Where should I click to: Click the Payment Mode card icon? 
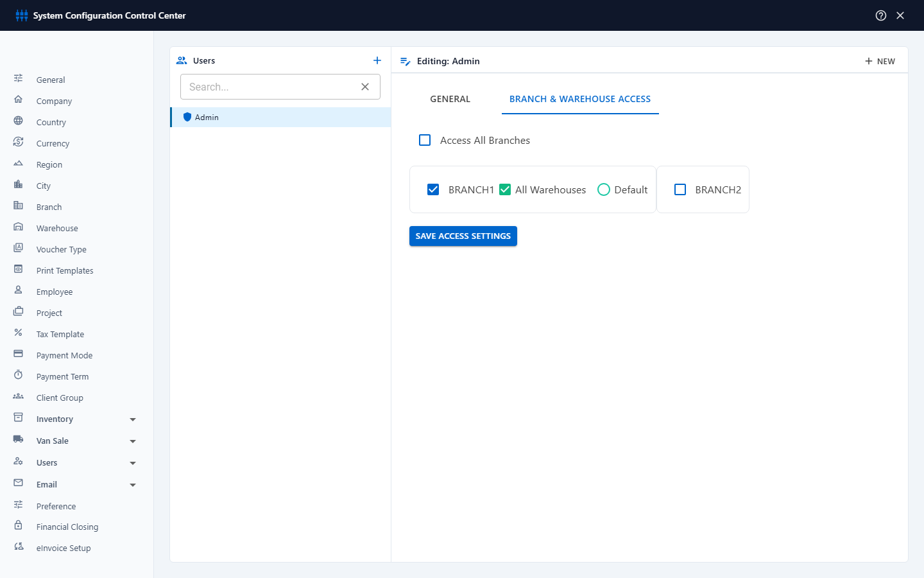[19, 354]
